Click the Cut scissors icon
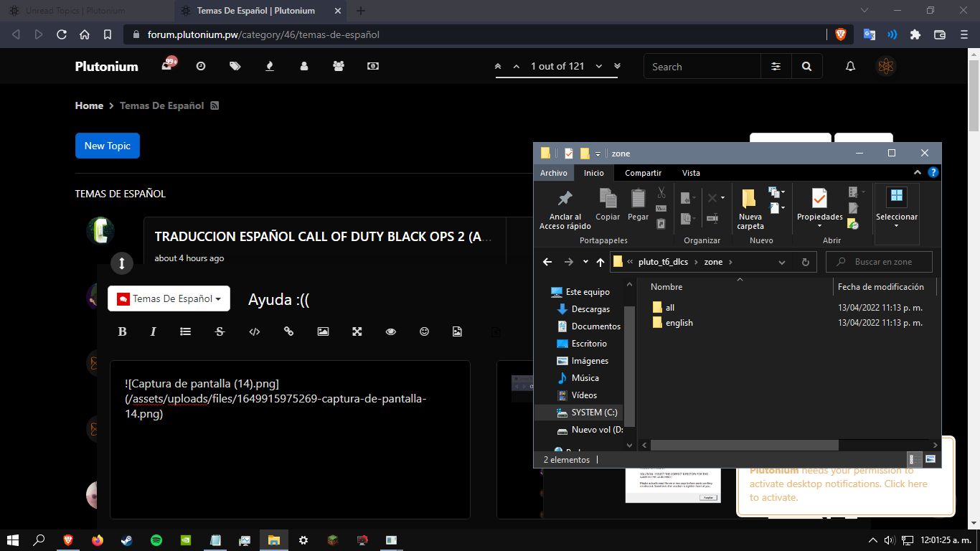Viewport: 980px width, 551px height. click(x=661, y=192)
